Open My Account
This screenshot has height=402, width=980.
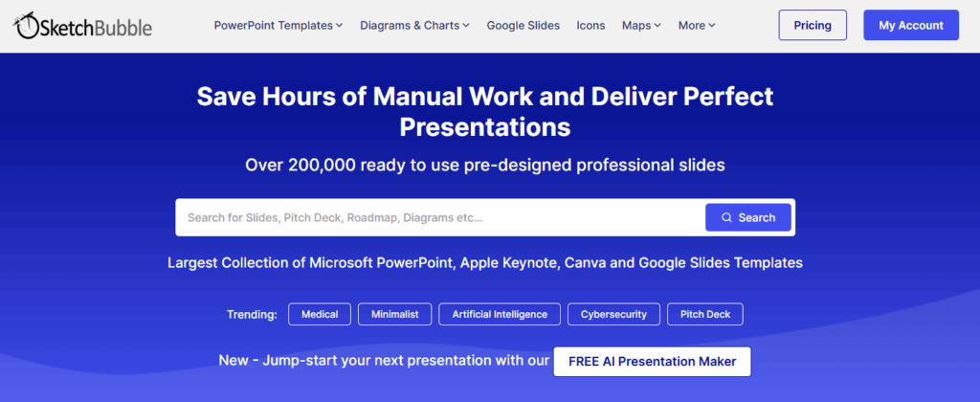910,26
